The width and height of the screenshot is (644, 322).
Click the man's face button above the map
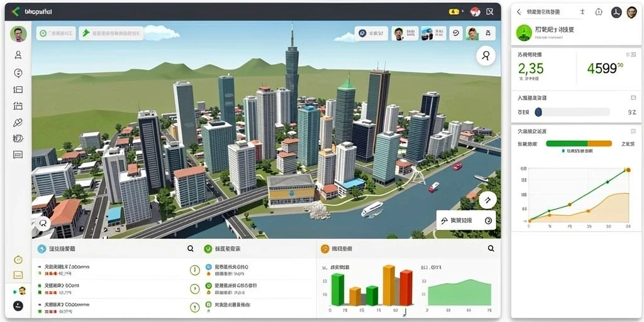pos(405,34)
